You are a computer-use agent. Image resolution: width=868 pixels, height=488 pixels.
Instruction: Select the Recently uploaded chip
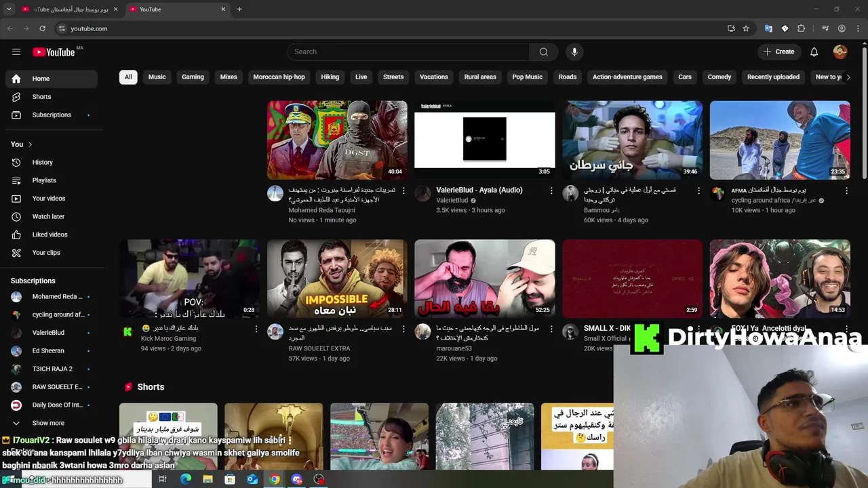click(x=773, y=77)
